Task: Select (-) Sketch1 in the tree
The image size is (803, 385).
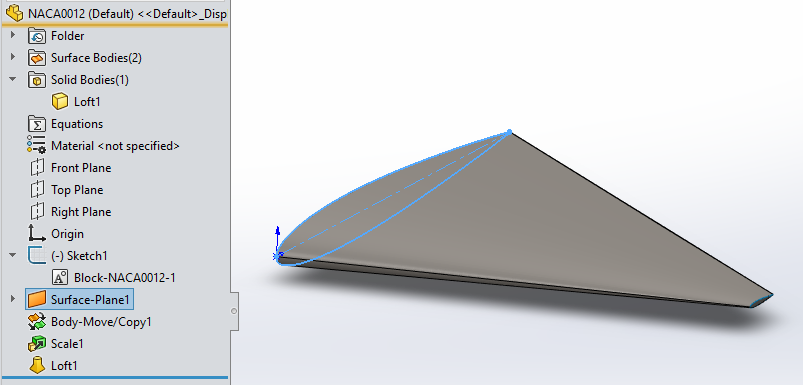Action: pos(79,255)
